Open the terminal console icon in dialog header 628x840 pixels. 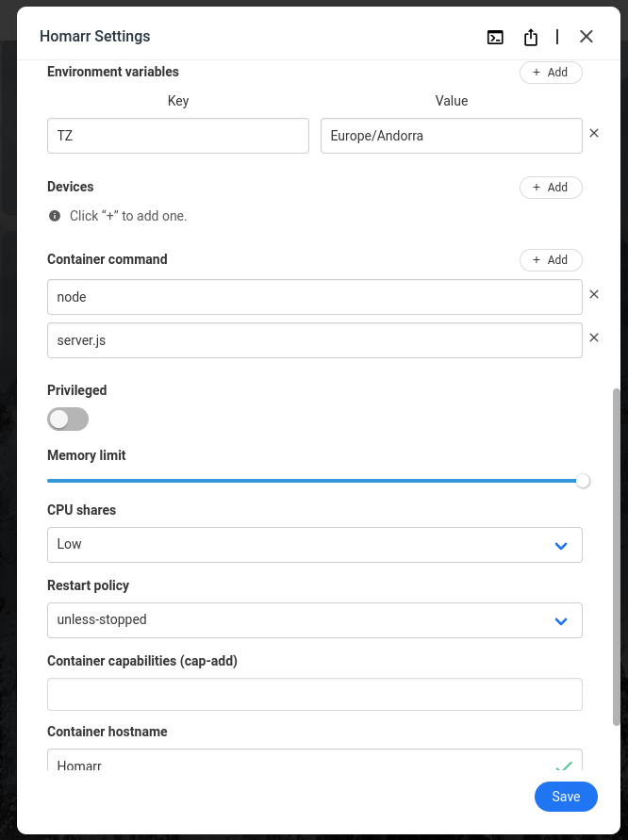pyautogui.click(x=495, y=37)
